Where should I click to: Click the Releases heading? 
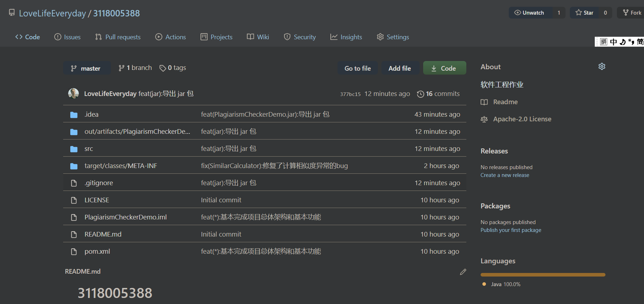pos(494,151)
